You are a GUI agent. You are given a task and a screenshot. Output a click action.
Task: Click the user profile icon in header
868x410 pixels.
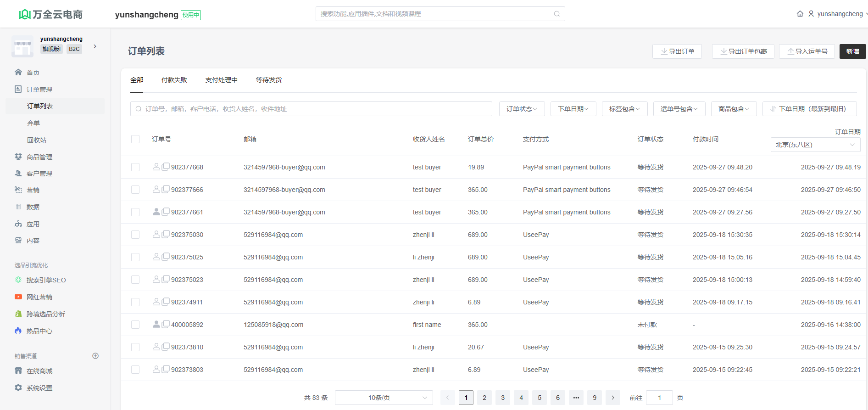811,14
